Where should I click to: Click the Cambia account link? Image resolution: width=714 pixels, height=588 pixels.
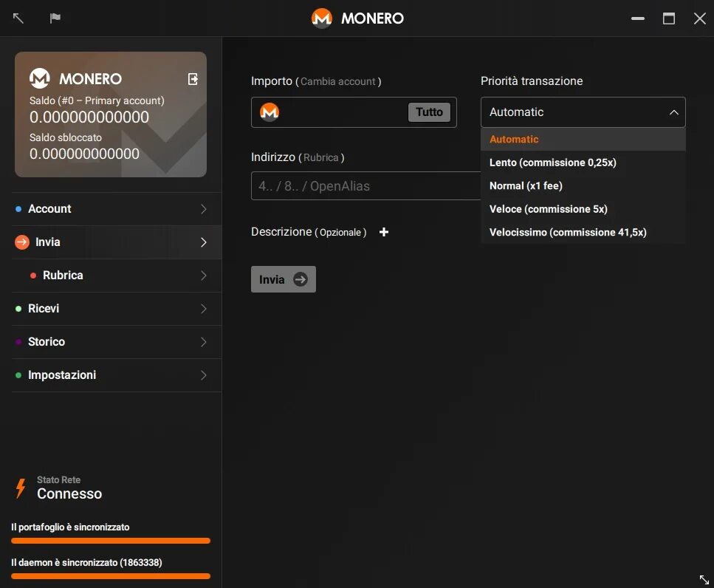[338, 81]
